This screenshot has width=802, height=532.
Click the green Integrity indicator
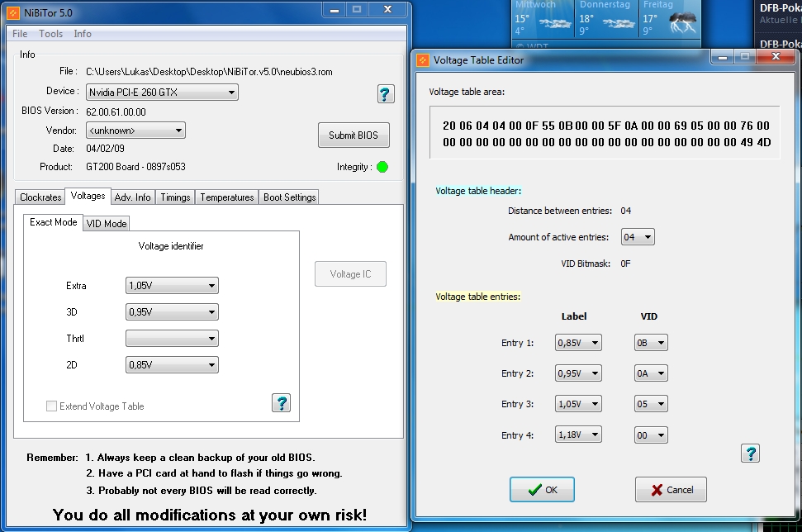pos(382,167)
